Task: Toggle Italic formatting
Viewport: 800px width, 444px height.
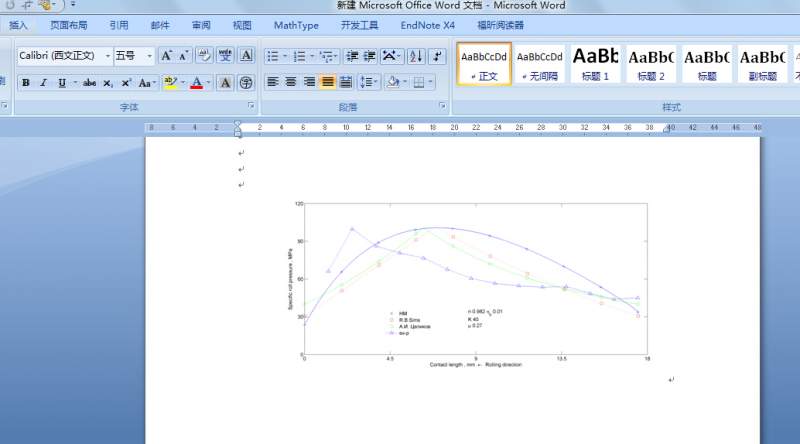Action: 43,83
